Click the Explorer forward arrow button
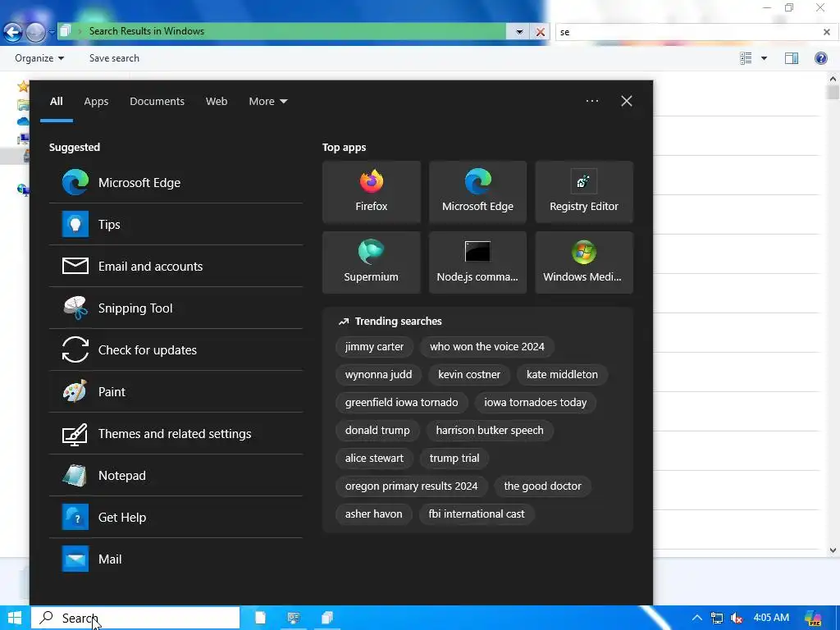The width and height of the screenshot is (840, 630). point(35,33)
